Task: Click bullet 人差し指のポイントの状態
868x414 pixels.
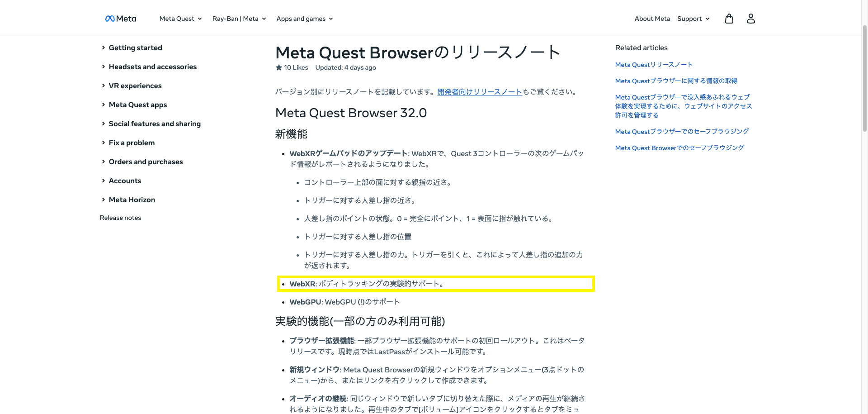Action: coord(428,219)
